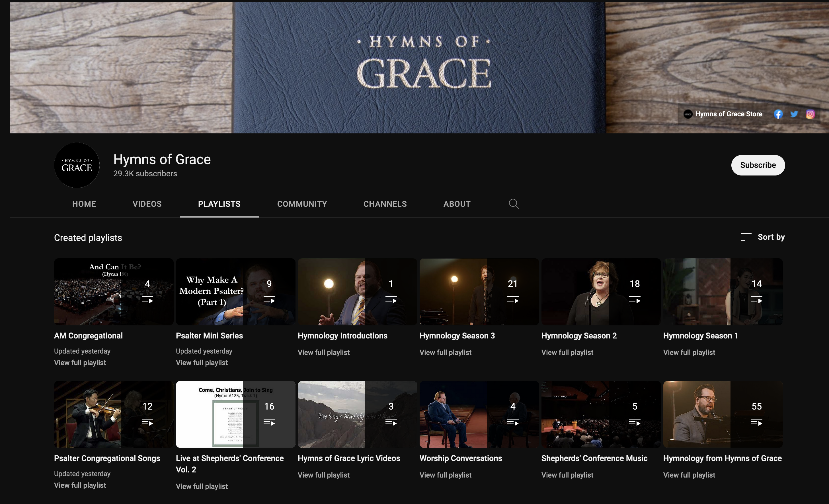The width and height of the screenshot is (829, 504).
Task: Click 'Updated yesterday' under Psalter Mini Series
Action: click(204, 351)
